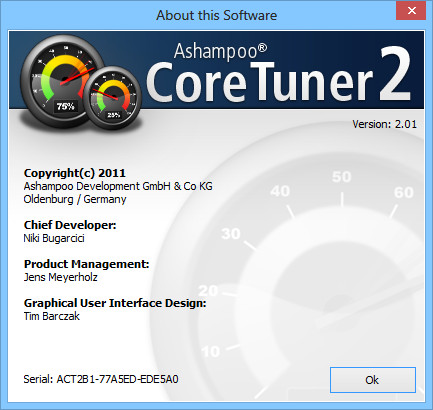Click the 'Copyright(c) 2011' heading
433x410 pixels.
[x=75, y=173]
